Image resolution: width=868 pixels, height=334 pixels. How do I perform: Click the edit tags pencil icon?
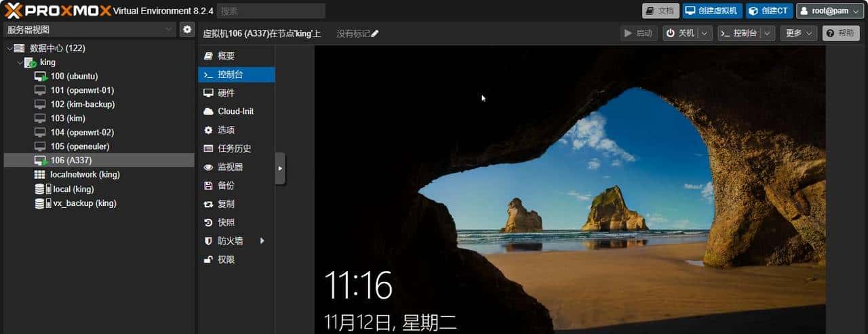pos(375,33)
